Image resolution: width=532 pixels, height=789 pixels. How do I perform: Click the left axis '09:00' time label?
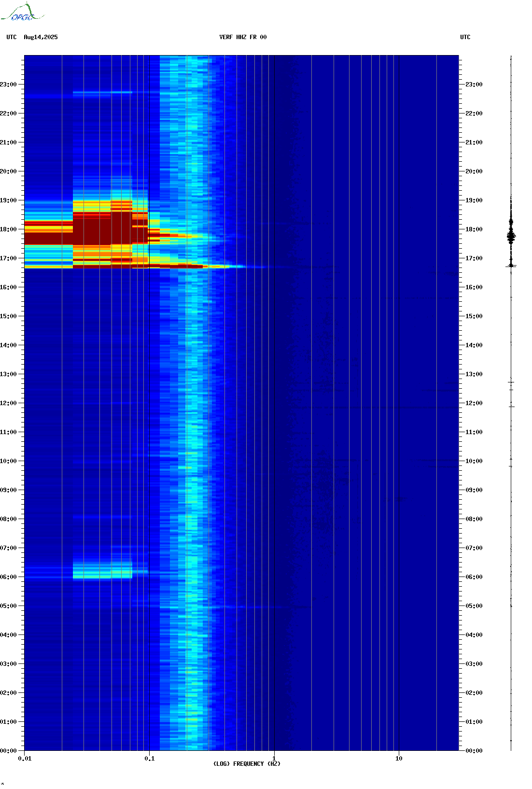(8, 490)
